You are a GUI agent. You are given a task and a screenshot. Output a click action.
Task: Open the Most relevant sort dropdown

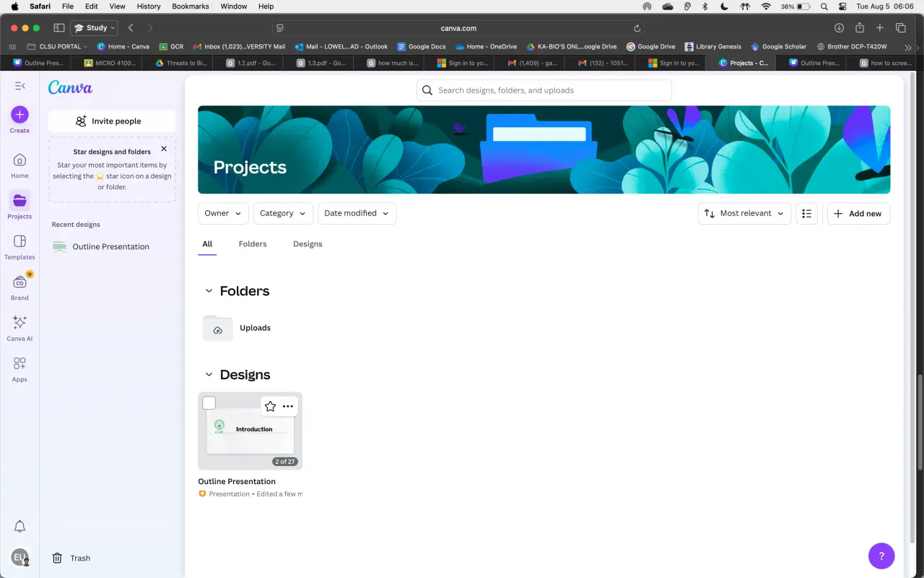click(744, 213)
